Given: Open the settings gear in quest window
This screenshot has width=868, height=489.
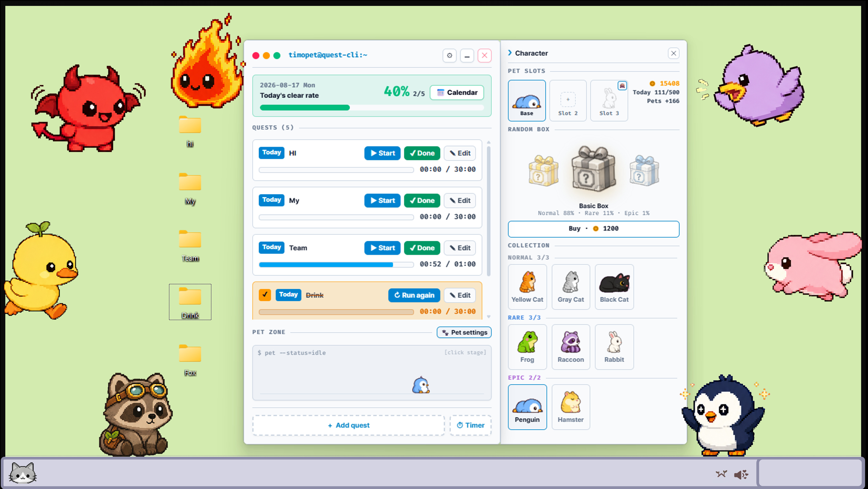Looking at the screenshot, I should [x=450, y=56].
